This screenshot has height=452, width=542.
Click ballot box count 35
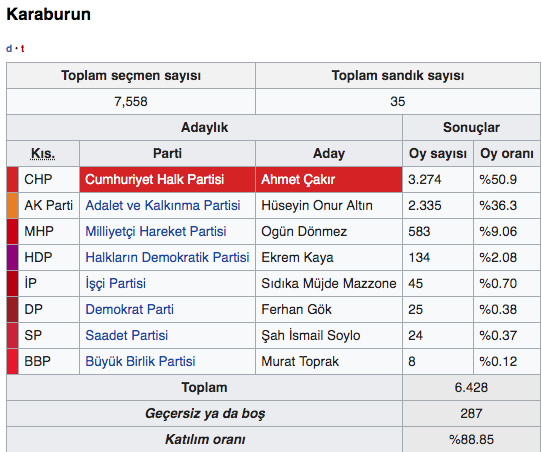click(398, 102)
